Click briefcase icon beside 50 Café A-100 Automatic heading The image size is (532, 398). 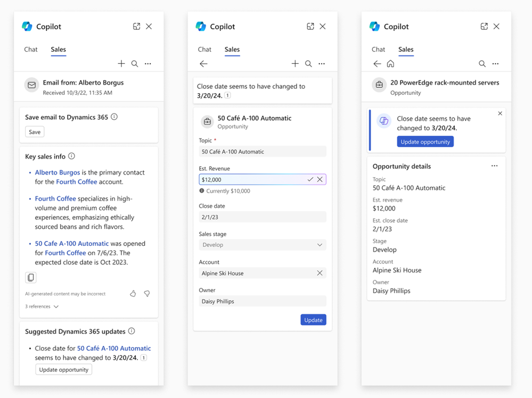(x=207, y=121)
